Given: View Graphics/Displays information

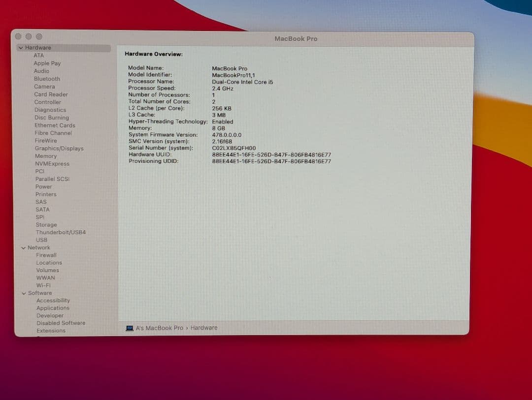Looking at the screenshot, I should point(60,148).
